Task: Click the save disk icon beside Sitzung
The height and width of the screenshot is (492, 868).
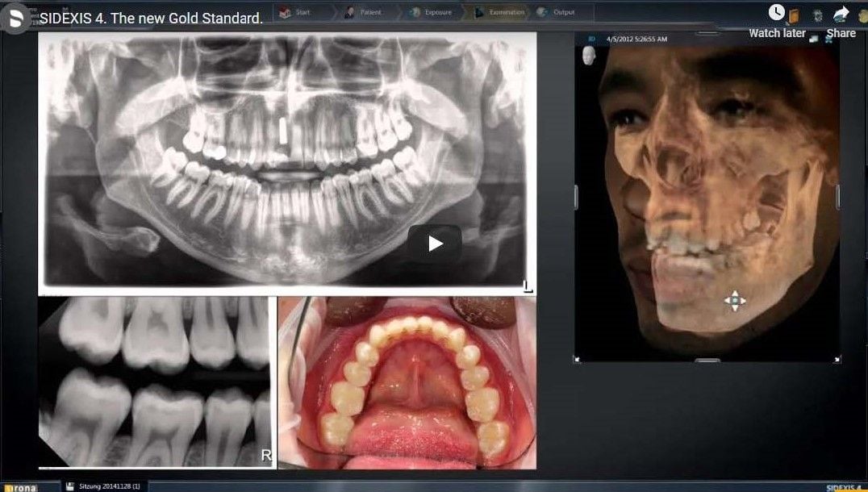Action: point(69,486)
